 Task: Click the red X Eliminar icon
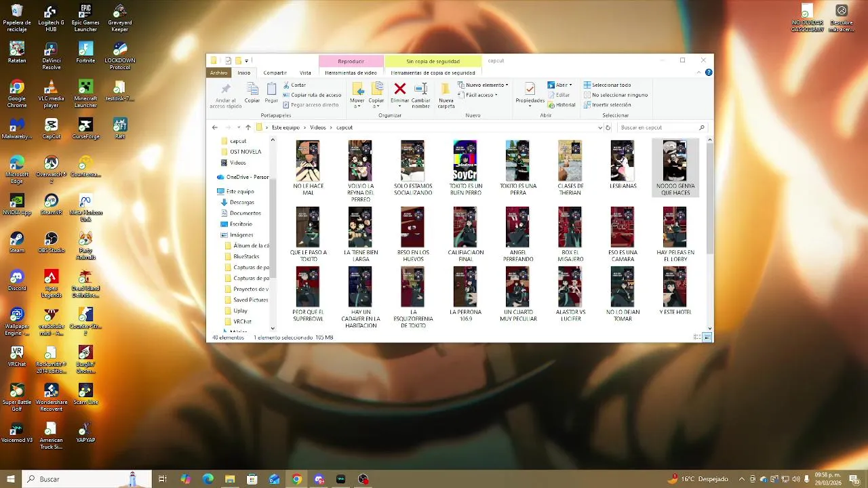point(400,89)
